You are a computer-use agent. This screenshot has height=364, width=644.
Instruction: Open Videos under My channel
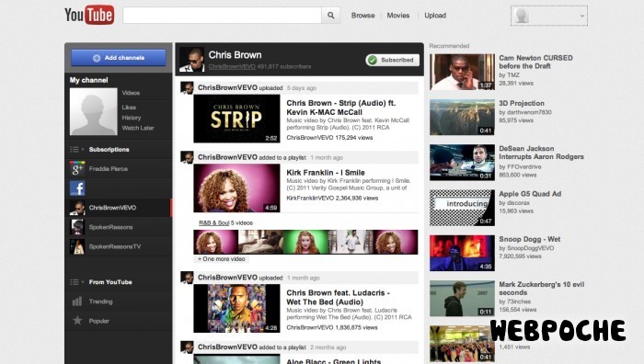(131, 93)
